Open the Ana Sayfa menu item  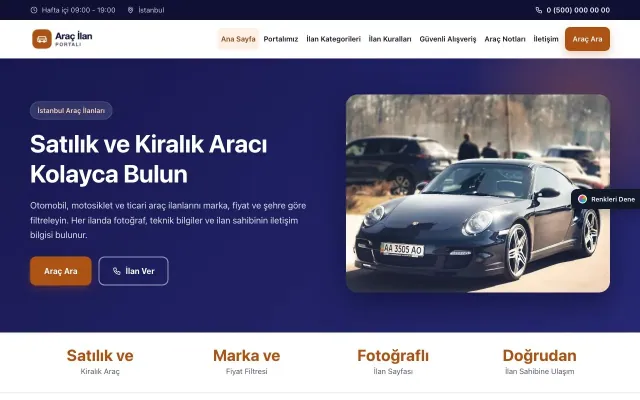point(238,39)
